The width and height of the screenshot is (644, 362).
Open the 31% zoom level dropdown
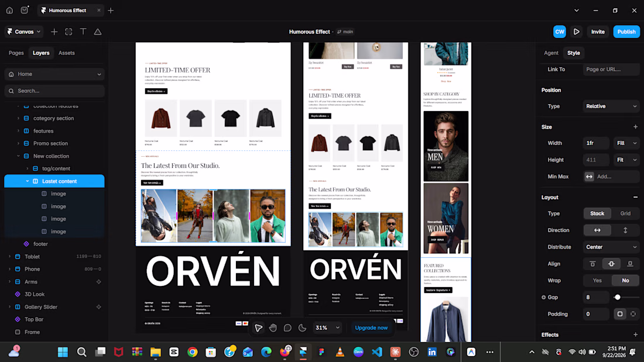327,327
